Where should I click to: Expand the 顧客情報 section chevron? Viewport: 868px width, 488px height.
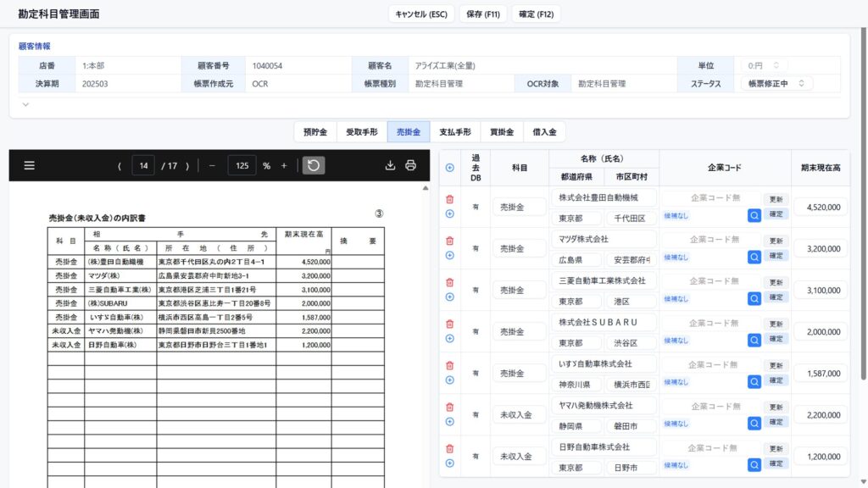coord(25,104)
